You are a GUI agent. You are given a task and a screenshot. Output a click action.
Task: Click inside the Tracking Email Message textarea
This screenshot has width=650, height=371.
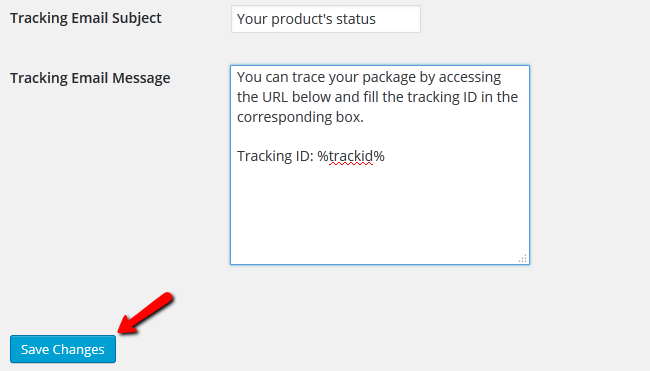[x=380, y=165]
